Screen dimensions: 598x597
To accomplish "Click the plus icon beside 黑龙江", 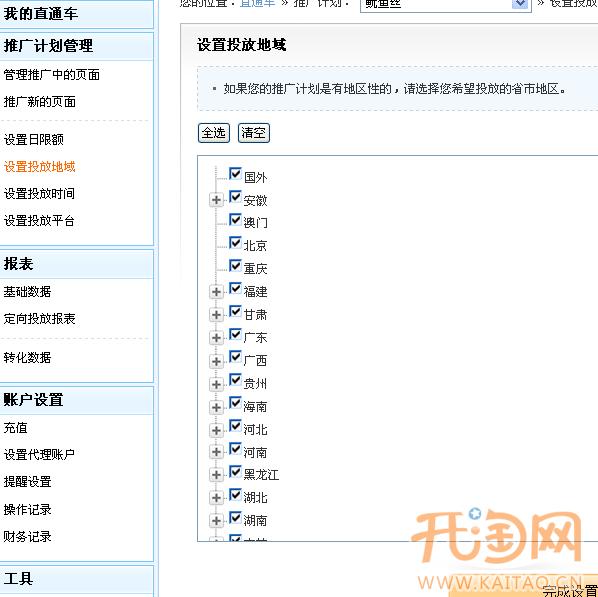I will click(216, 475).
